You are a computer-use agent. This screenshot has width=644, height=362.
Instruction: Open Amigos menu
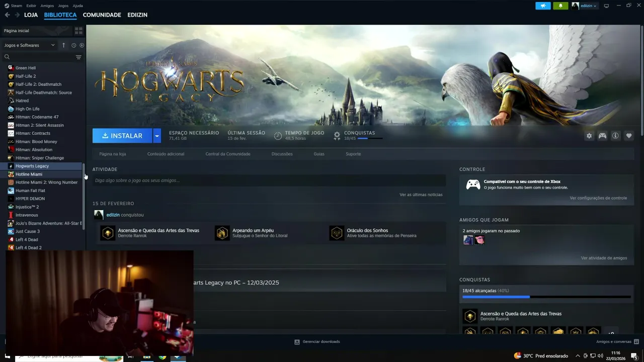47,6
